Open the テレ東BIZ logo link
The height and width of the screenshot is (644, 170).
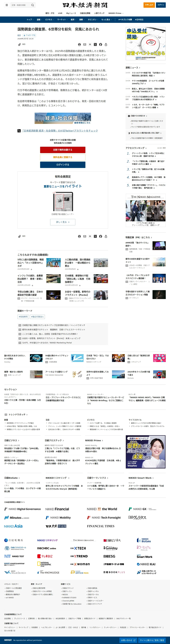(x=45, y=556)
